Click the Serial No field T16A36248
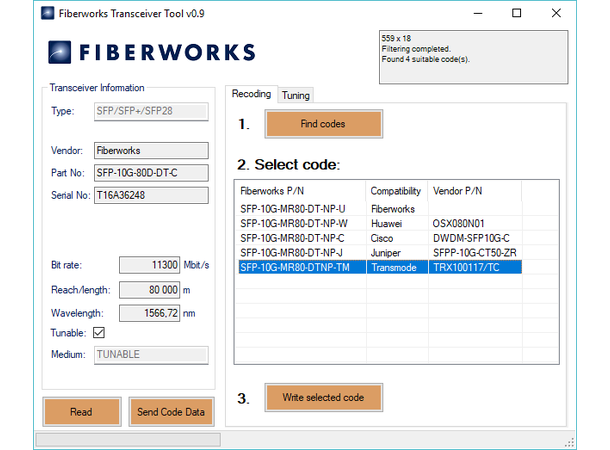The image size is (610, 450). click(151, 195)
